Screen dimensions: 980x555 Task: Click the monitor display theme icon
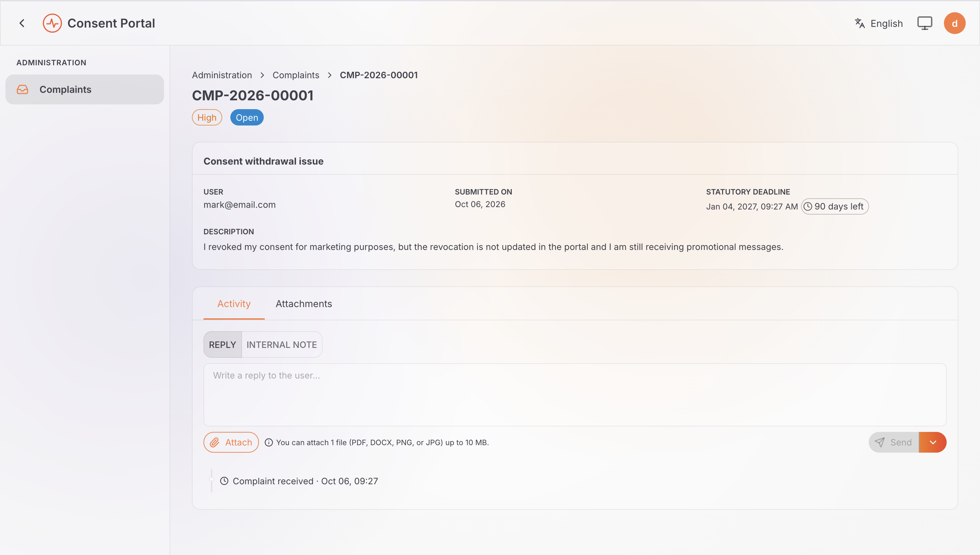[924, 23]
